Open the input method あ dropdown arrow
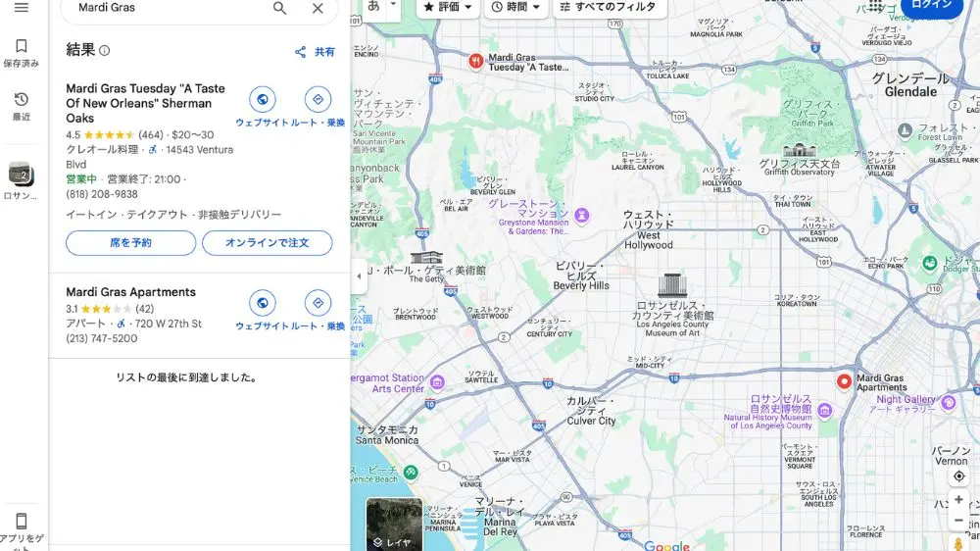The height and width of the screenshot is (551, 980). point(393,5)
